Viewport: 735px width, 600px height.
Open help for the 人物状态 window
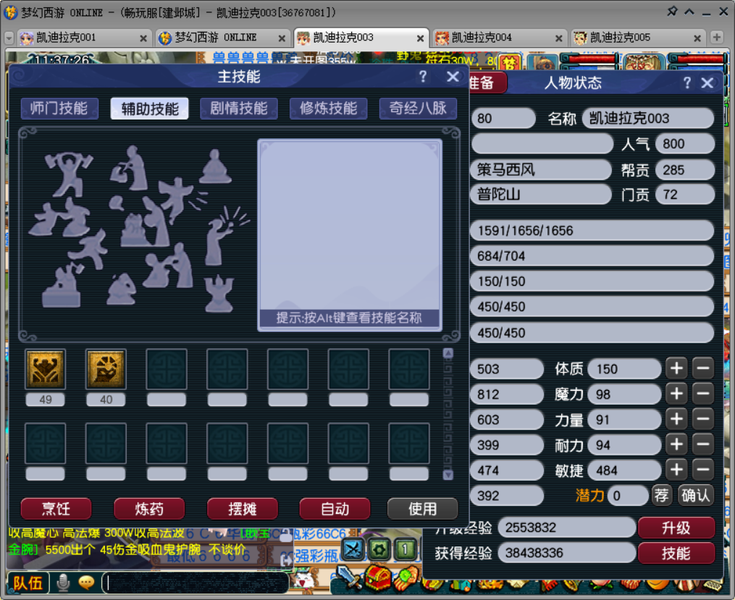[x=687, y=83]
